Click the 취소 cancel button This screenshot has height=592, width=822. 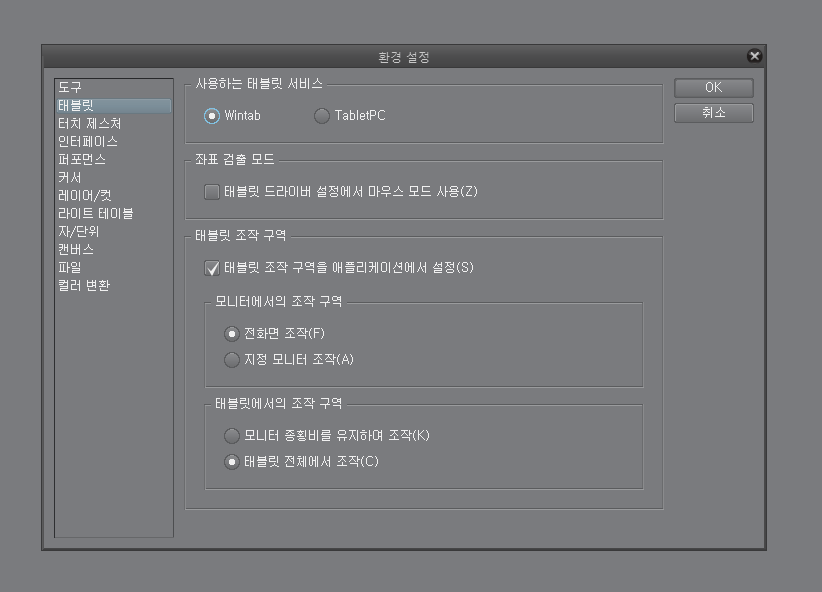click(x=713, y=113)
